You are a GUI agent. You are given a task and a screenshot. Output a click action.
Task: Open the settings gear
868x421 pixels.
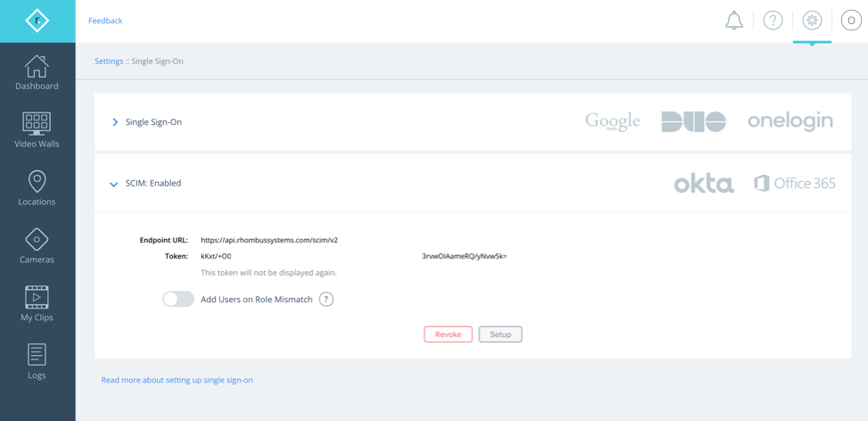(x=812, y=21)
